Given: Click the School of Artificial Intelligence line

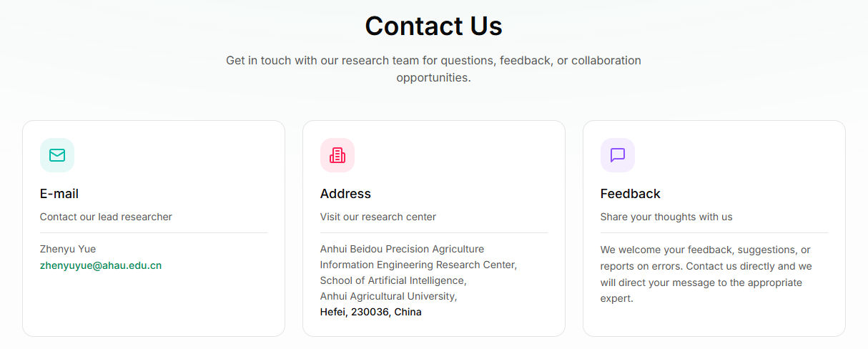Looking at the screenshot, I should (x=393, y=280).
